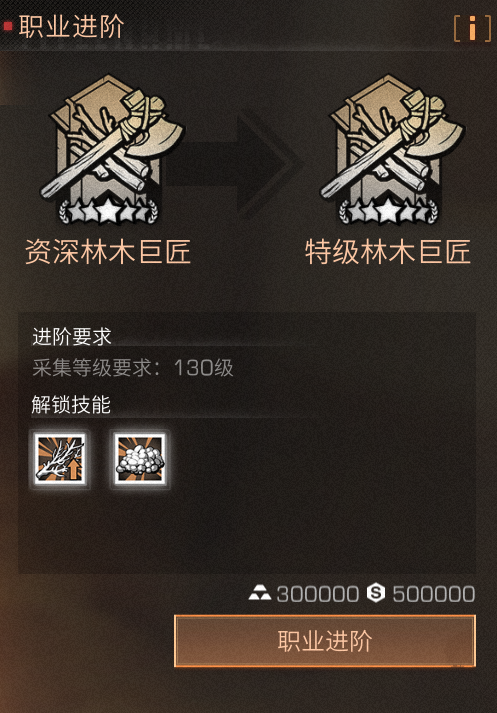Click the 资深林木巨匠 title text
The height and width of the screenshot is (713, 497).
[108, 252]
